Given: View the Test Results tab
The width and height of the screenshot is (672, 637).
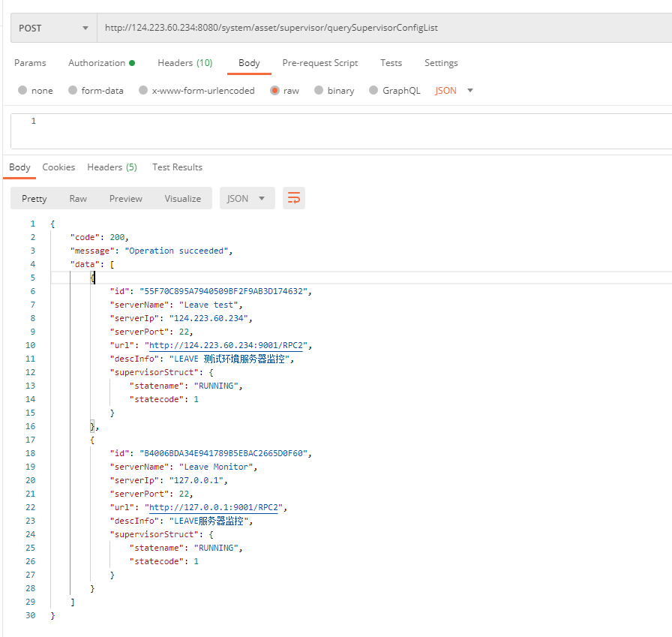Looking at the screenshot, I should [177, 167].
